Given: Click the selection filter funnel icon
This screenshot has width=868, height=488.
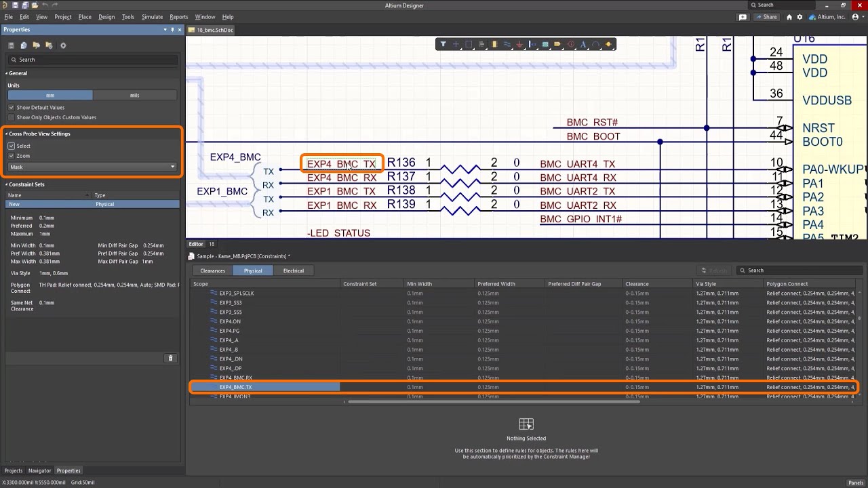Looking at the screenshot, I should tap(443, 45).
